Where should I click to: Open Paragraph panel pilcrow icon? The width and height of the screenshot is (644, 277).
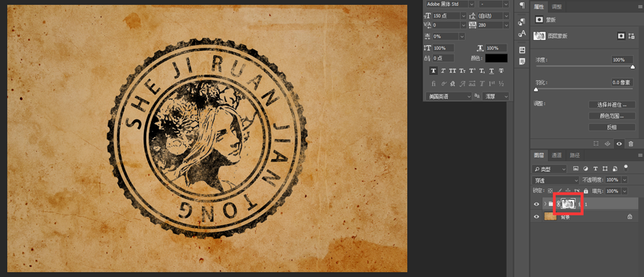point(522,5)
